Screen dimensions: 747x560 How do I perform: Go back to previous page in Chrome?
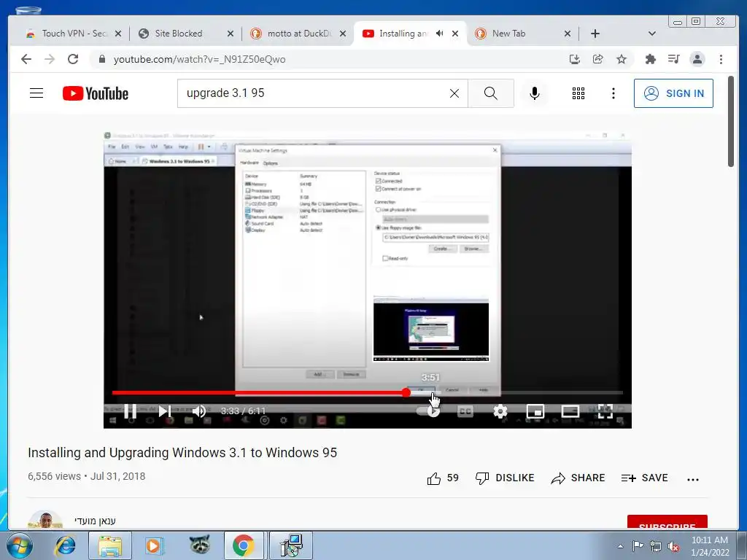26,59
